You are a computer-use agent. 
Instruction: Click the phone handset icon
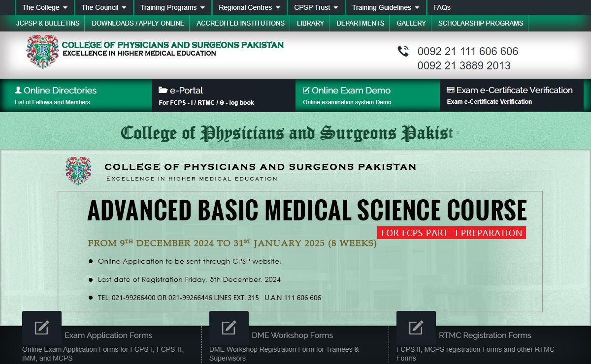(403, 51)
